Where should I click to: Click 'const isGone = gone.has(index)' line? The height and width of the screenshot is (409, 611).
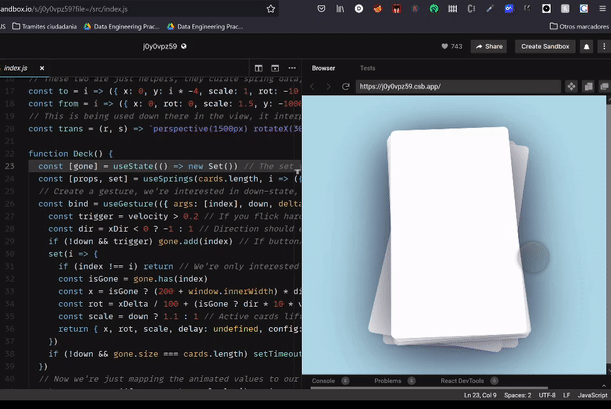(133, 279)
